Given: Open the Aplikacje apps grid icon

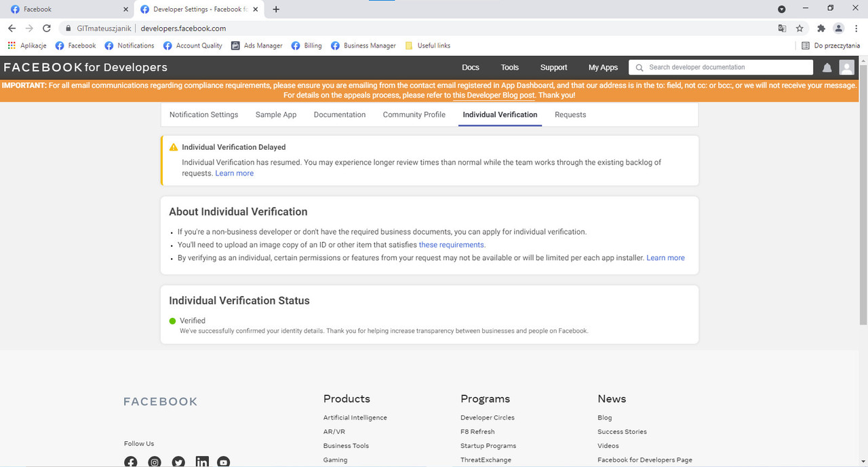Looking at the screenshot, I should [x=12, y=45].
